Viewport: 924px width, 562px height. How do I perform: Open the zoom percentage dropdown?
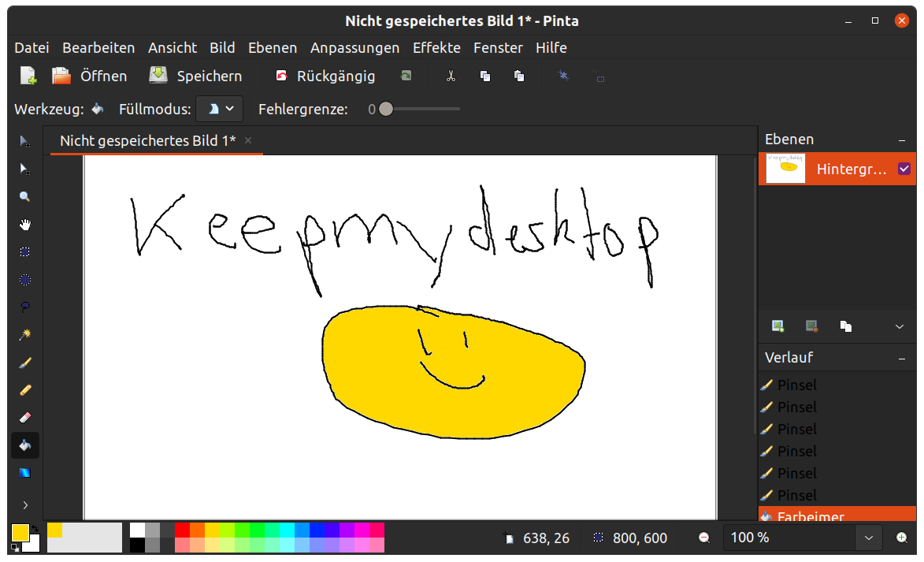[868, 538]
